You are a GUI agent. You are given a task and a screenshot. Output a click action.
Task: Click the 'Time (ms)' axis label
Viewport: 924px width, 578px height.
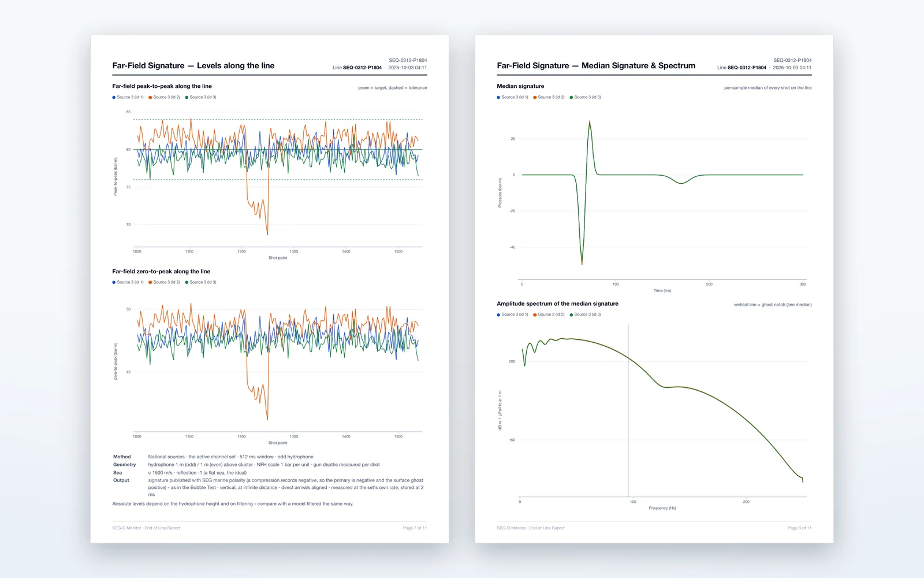pyautogui.click(x=662, y=291)
